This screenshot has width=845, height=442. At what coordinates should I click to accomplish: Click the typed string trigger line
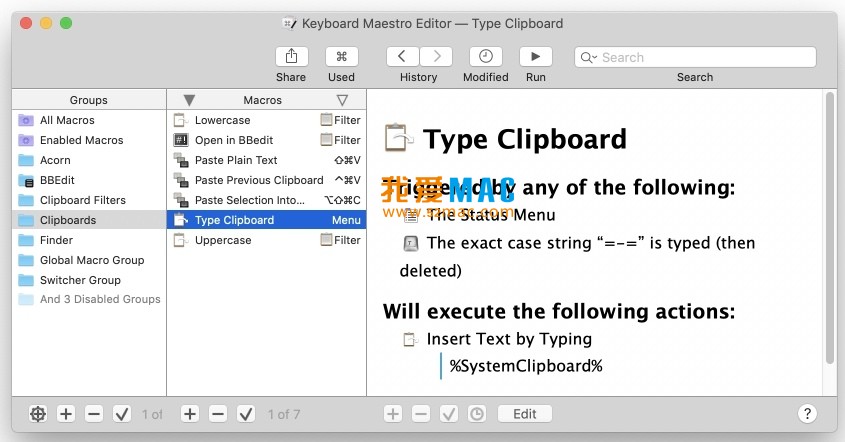tap(577, 257)
